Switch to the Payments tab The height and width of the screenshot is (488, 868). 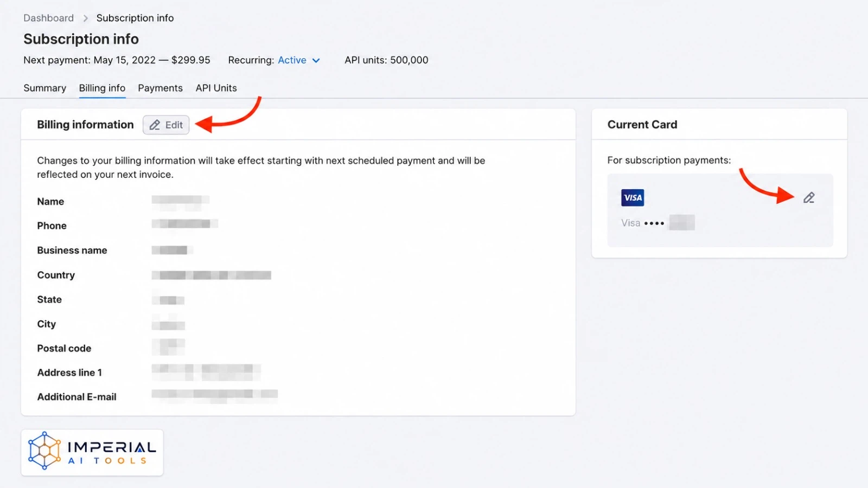point(160,88)
